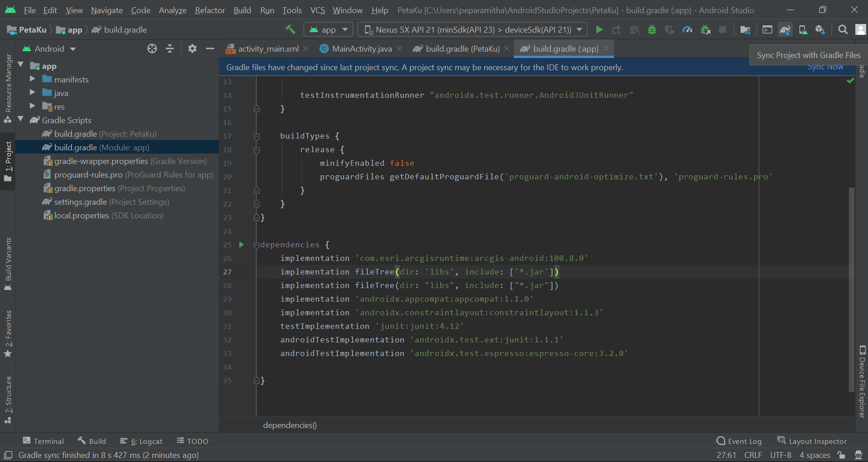
Task: Expand the java folder
Action: tap(33, 92)
